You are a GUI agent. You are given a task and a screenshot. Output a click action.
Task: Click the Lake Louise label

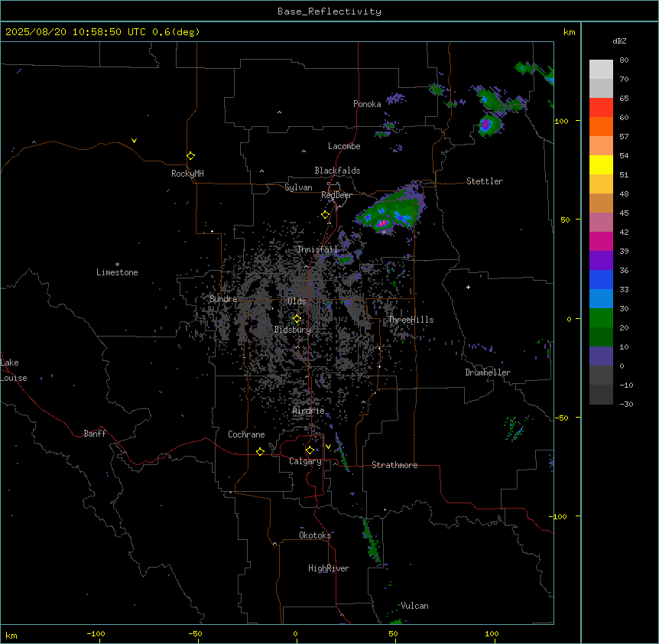14,370
